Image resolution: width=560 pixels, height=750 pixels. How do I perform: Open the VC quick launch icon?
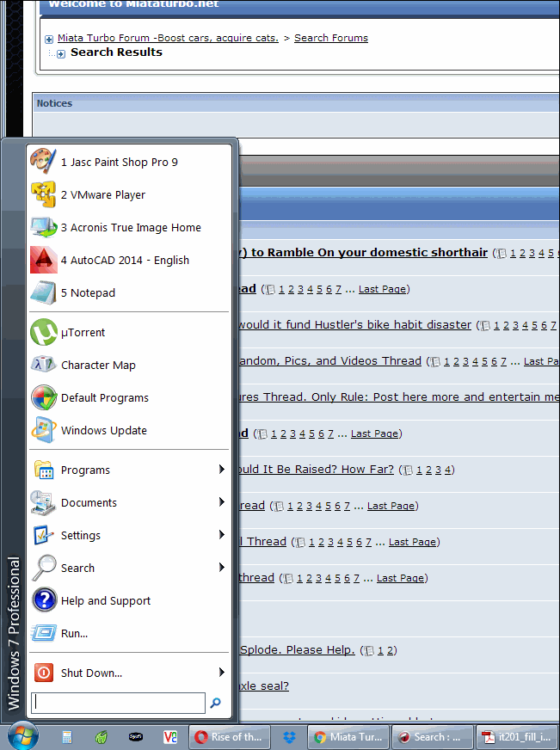pos(170,737)
